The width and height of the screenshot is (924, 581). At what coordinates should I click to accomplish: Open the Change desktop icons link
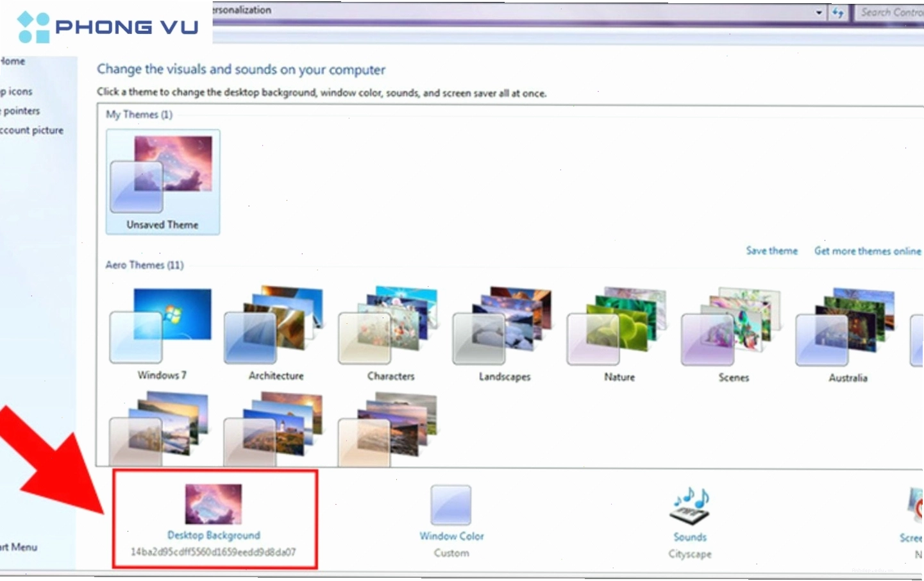(17, 92)
